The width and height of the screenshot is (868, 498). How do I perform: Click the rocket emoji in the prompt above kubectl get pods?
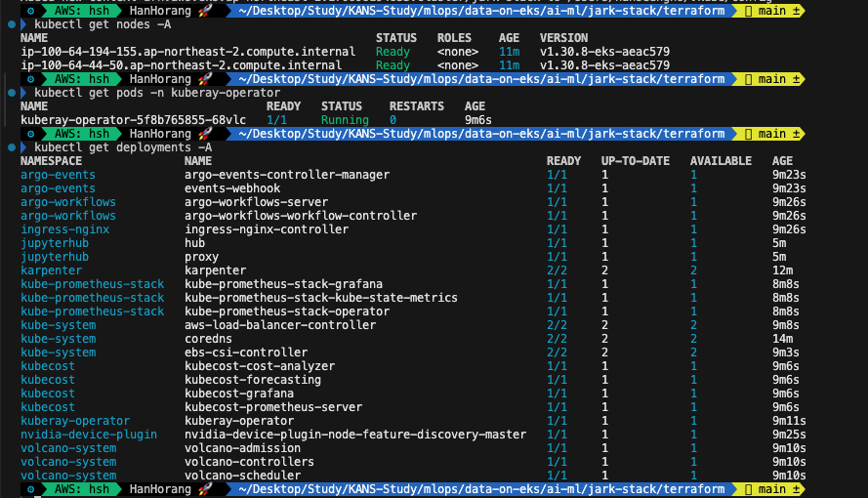[x=205, y=79]
